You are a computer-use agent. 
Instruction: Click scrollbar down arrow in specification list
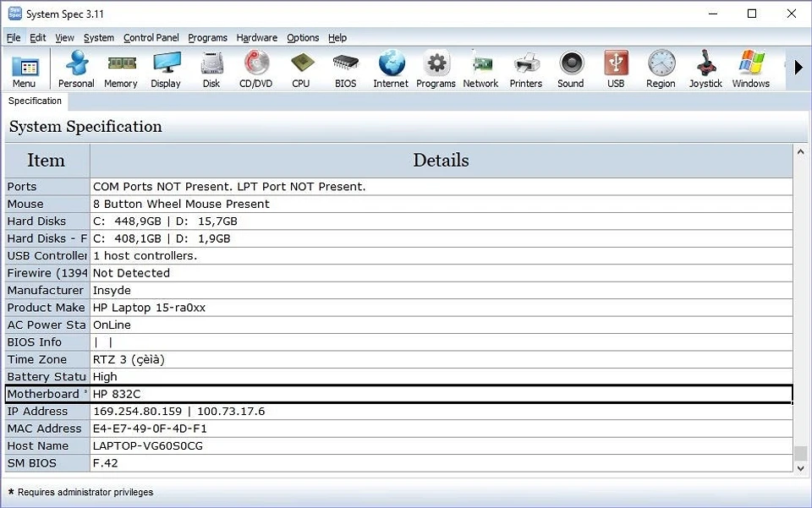[x=800, y=467]
